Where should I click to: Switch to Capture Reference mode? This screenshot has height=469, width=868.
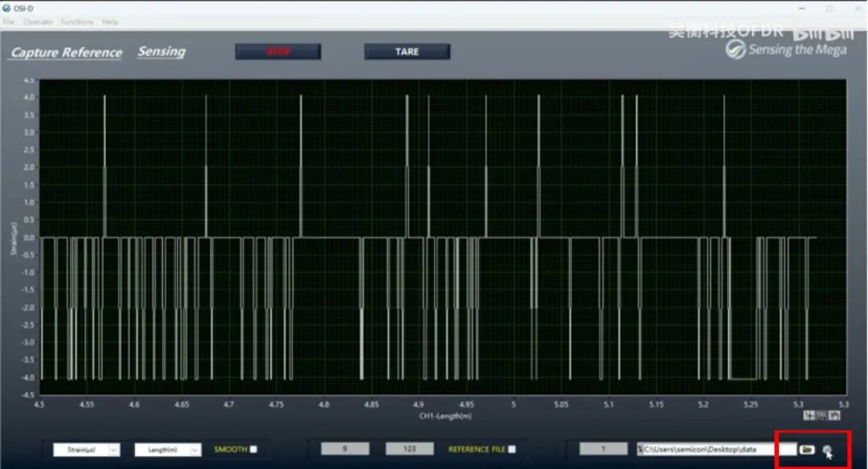pyautogui.click(x=66, y=53)
